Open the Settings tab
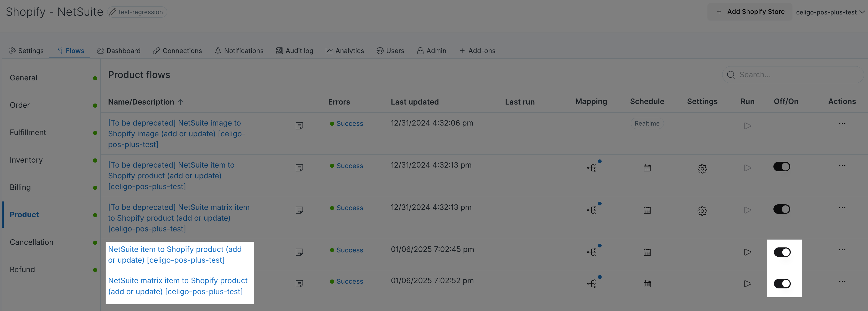 click(x=26, y=51)
